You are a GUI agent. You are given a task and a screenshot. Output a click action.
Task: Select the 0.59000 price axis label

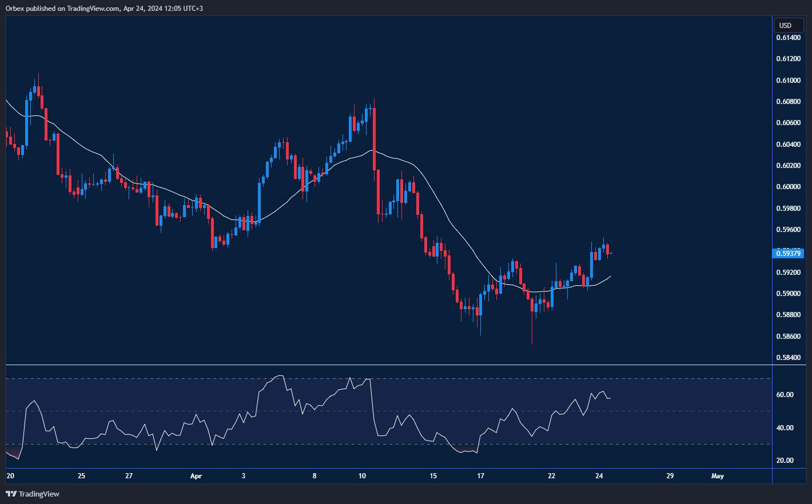(x=788, y=294)
